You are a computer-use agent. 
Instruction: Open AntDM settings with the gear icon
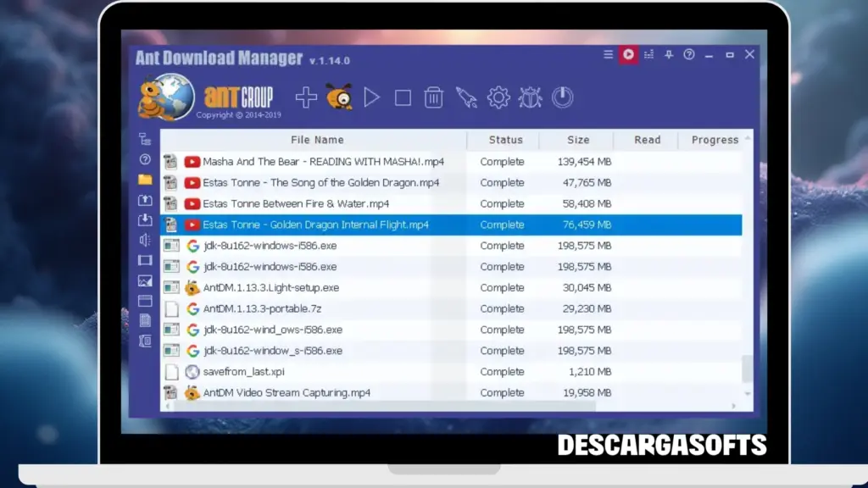click(498, 97)
